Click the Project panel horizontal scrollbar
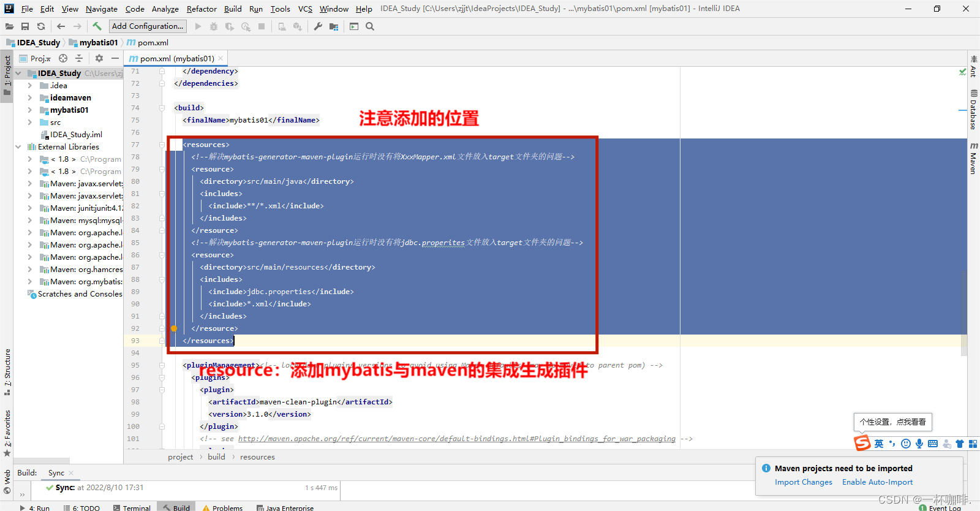980x511 pixels. [x=42, y=460]
